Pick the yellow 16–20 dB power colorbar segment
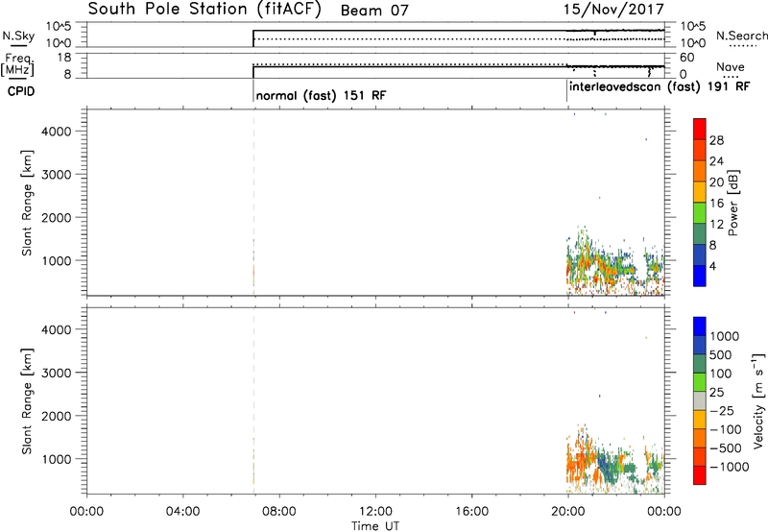This screenshot has width=768, height=532. click(700, 192)
